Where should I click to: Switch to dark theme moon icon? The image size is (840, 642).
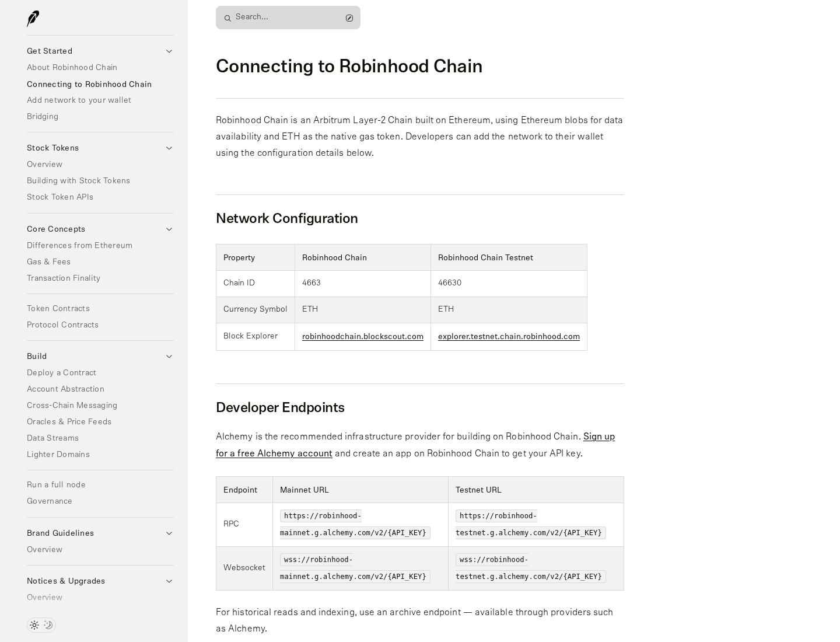click(x=48, y=625)
